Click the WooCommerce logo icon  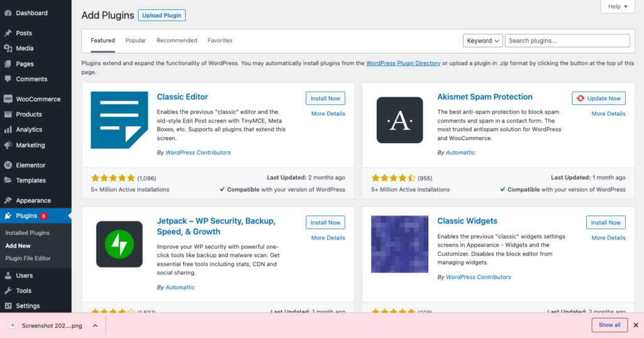coord(8,99)
